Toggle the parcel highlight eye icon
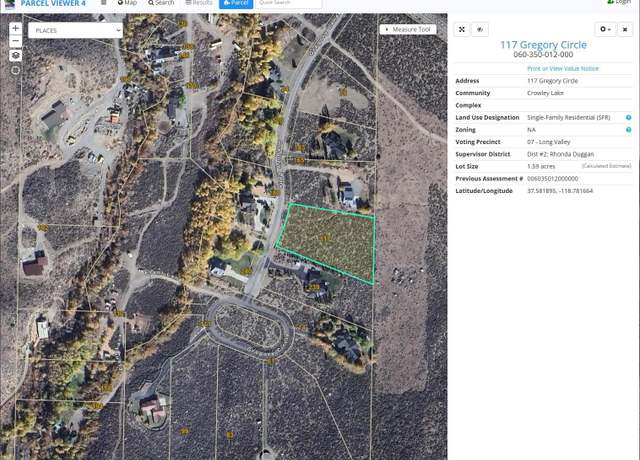640x460 pixels. point(480,29)
